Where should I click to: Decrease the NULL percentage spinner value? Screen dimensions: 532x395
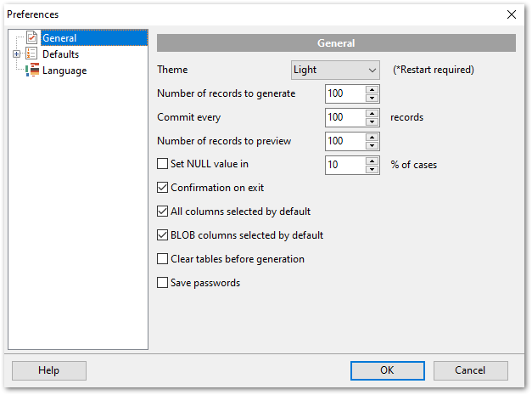372,169
